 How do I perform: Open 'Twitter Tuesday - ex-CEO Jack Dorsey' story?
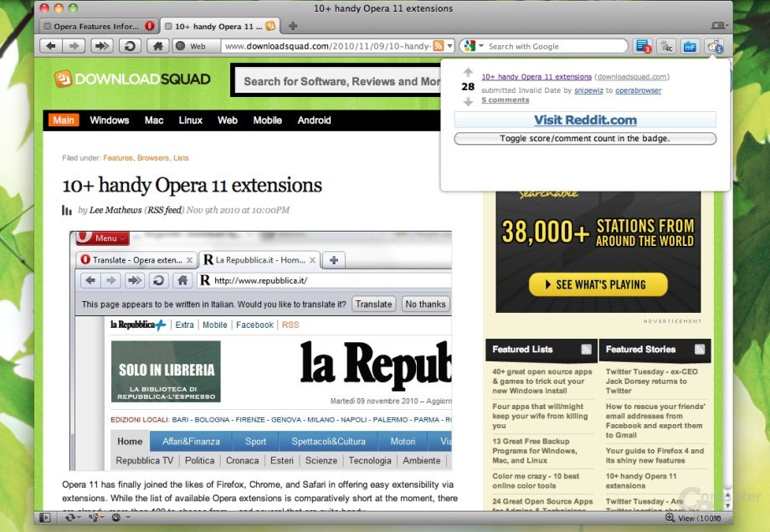click(x=652, y=381)
